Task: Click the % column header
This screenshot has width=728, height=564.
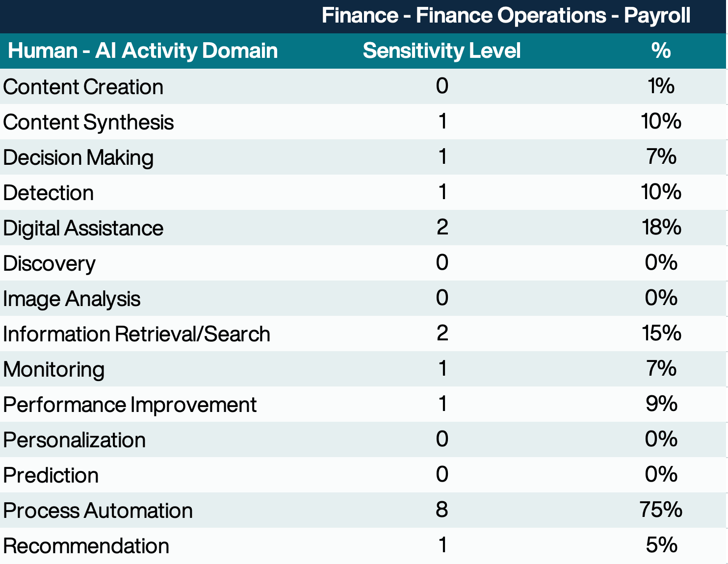Action: 661,51
